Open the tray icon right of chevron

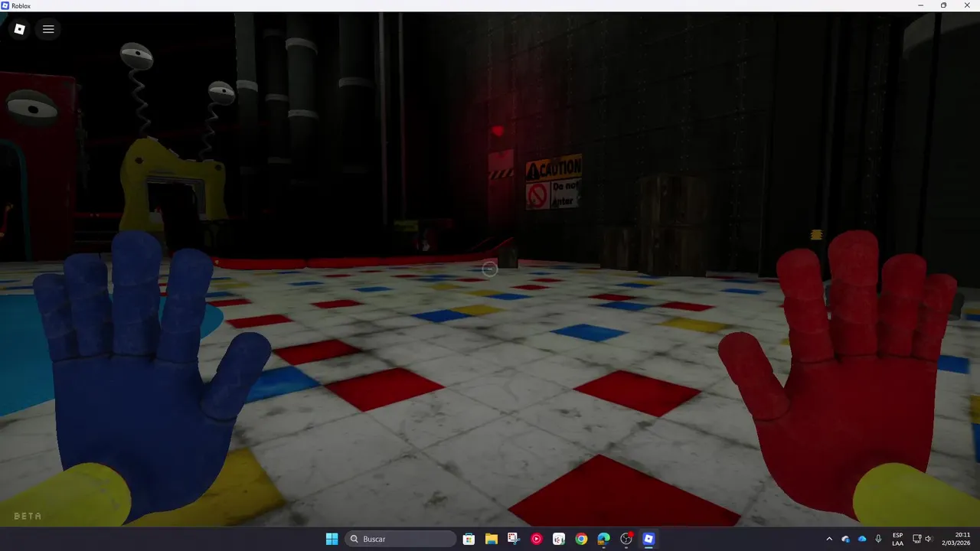click(845, 539)
